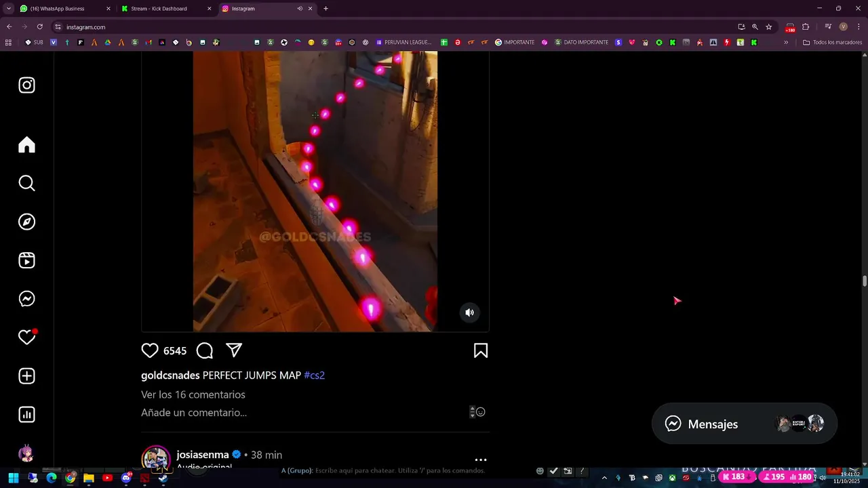This screenshot has width=868, height=488.
Task: Open Notifications heart icon
Action: 26,337
